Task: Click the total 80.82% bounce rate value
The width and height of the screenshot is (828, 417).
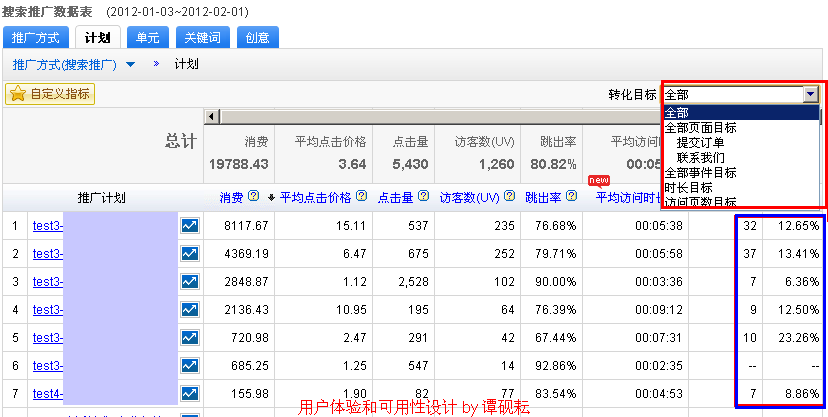Action: click(553, 164)
